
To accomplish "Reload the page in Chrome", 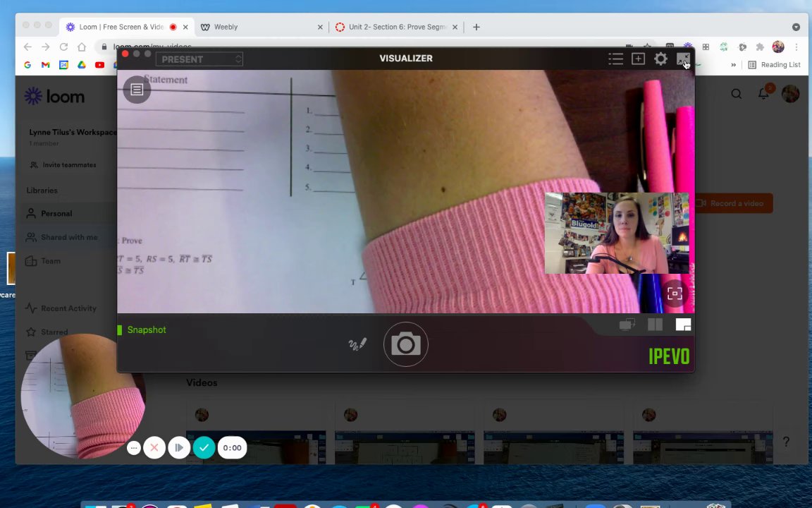I will 63,47.
